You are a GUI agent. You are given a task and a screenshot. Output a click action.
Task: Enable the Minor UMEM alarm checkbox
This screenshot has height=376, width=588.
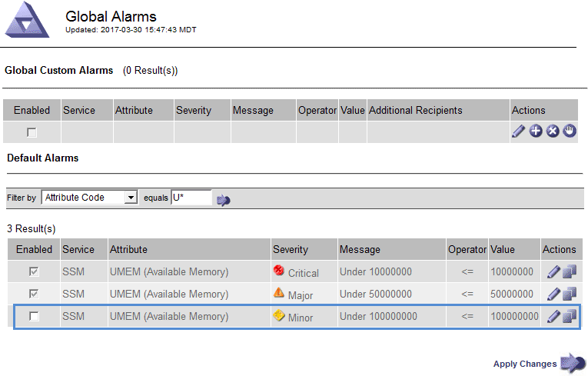point(34,316)
